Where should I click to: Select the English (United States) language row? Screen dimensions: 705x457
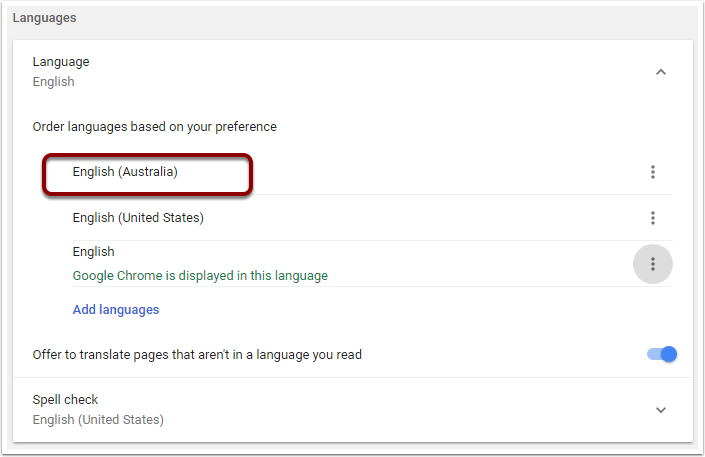(x=372, y=218)
